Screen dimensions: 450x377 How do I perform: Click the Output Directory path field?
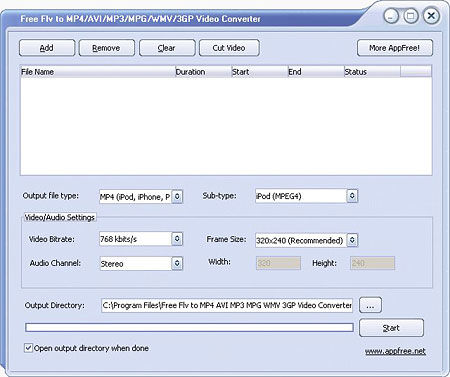[x=227, y=305]
